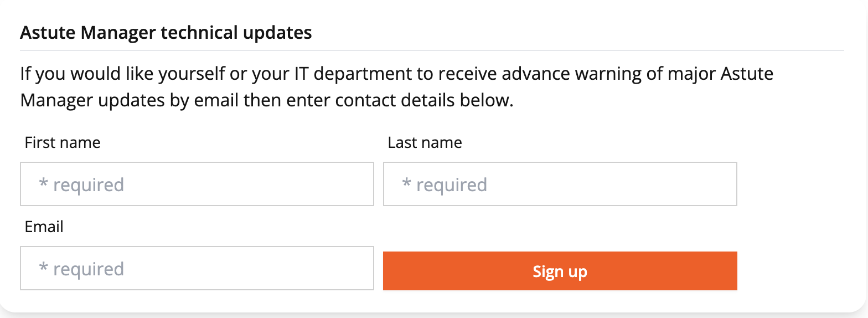Click the "* required" placeholder under Email
Screen dimensions: 868x318
(82, 269)
